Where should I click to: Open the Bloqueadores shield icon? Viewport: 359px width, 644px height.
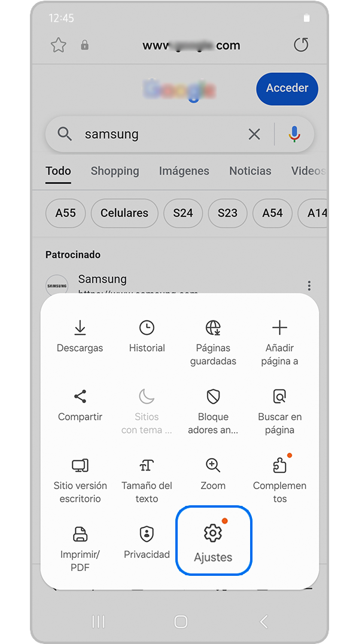[213, 396]
